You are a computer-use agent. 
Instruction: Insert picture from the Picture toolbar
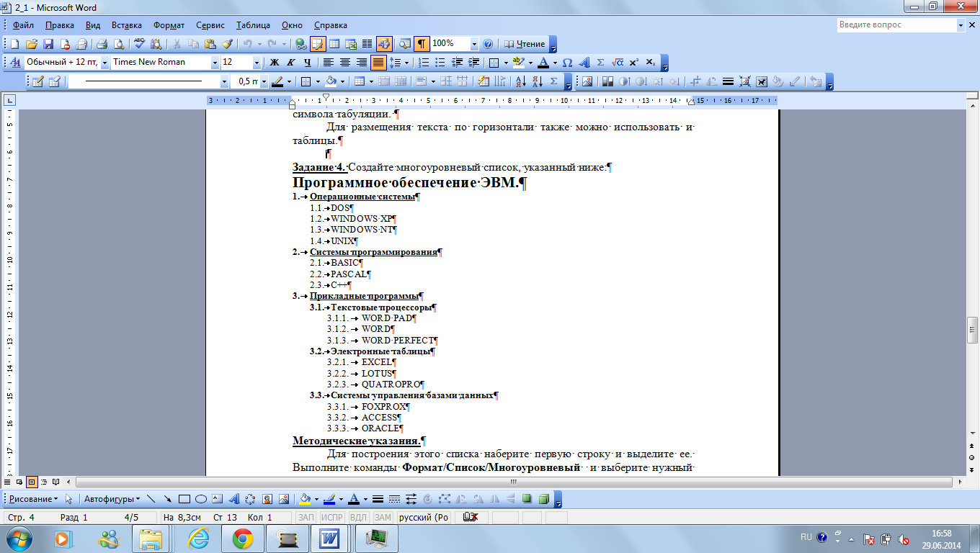[587, 81]
